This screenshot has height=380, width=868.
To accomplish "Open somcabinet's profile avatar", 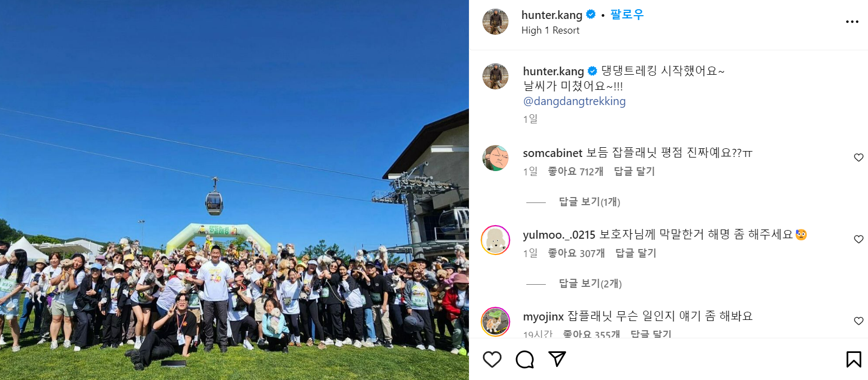I will tap(495, 158).
